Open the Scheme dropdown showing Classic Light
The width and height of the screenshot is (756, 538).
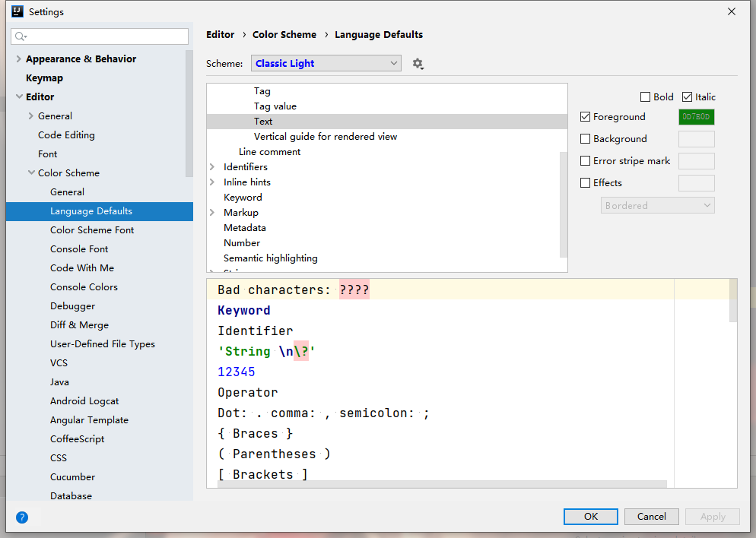tap(326, 64)
